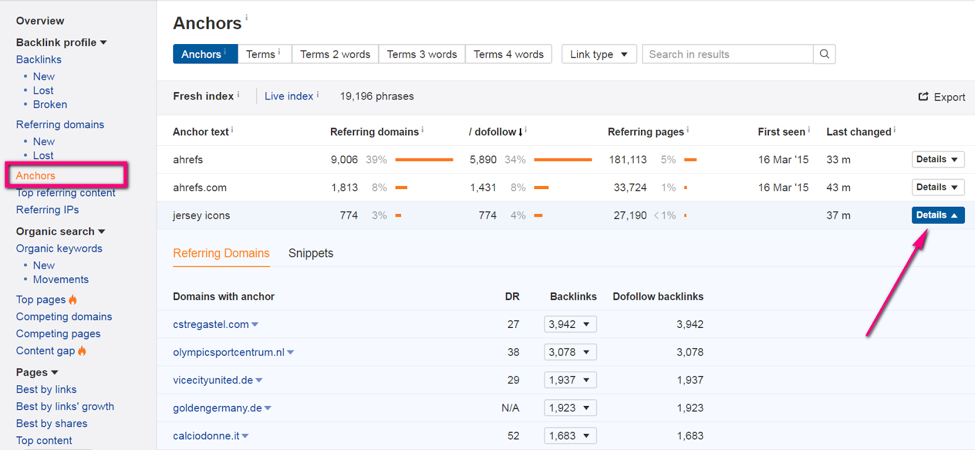The width and height of the screenshot is (975, 450).
Task: Select the Fresh index option
Action: pyautogui.click(x=202, y=96)
